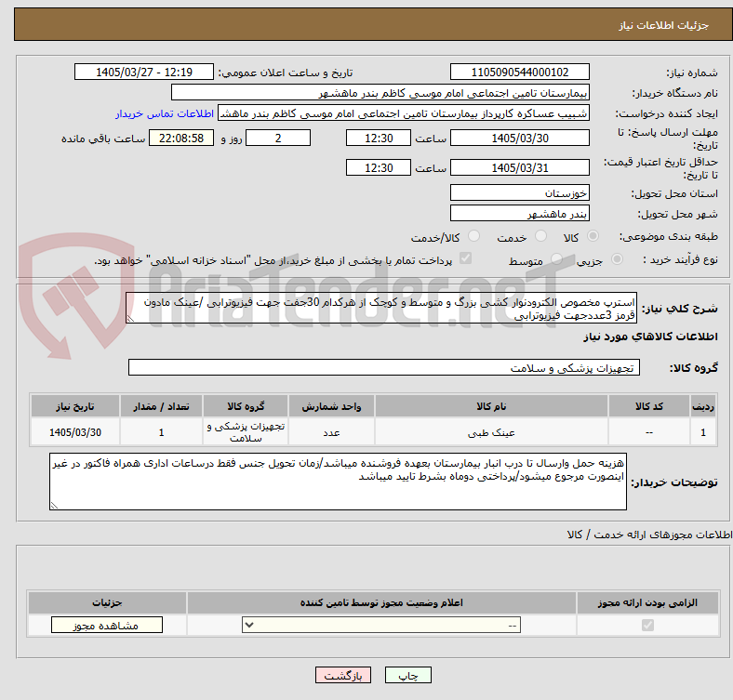Viewport: 733px width, 700px height.
Task: Click the request creator name field
Action: click(x=404, y=113)
